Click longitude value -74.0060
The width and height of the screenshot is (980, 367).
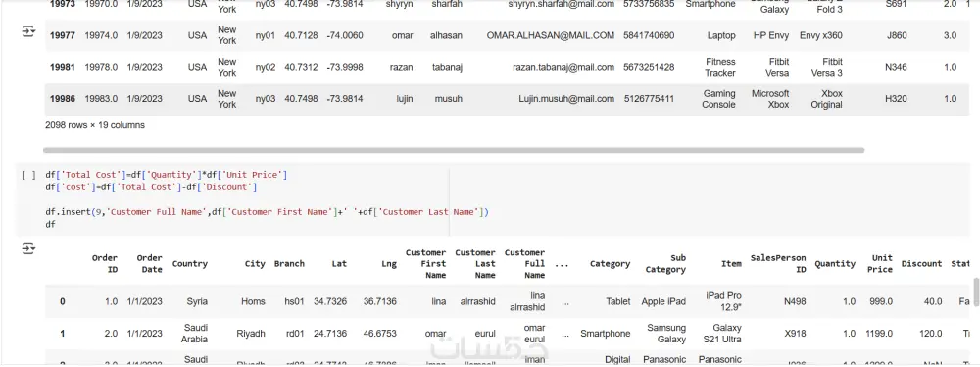[344, 35]
